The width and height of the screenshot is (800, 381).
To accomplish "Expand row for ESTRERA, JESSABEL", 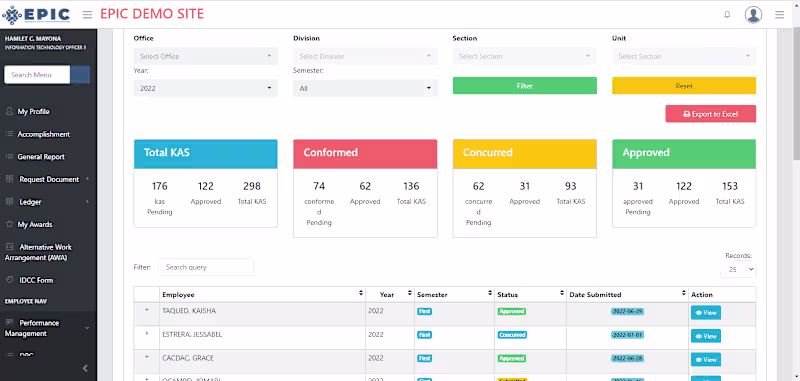I will (147, 334).
